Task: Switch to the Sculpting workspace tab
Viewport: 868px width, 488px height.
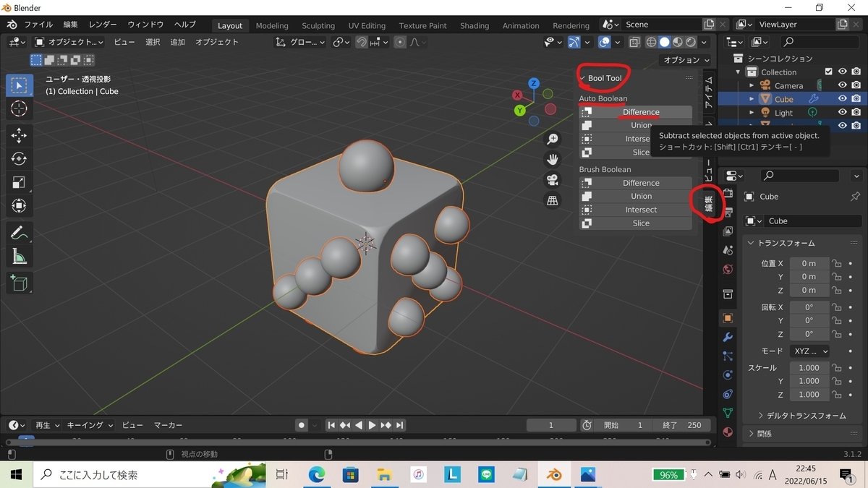Action: 318,25
